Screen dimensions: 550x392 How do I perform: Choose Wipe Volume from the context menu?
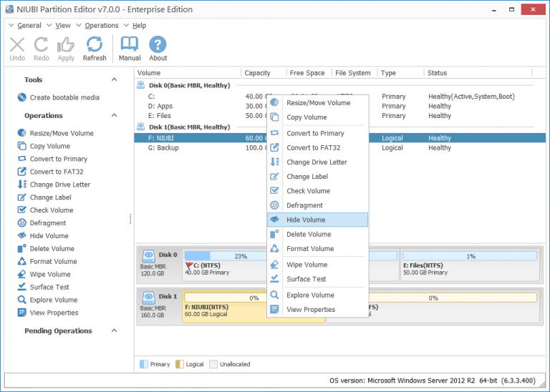pos(318,265)
